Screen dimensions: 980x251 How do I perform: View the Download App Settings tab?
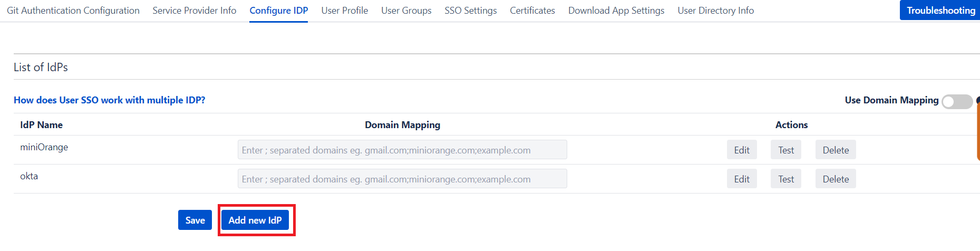click(x=616, y=11)
